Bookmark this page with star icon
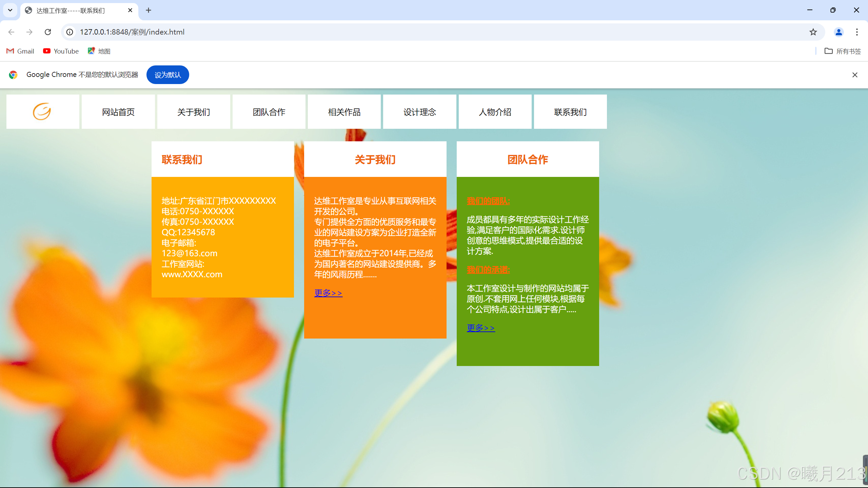868x488 pixels. pyautogui.click(x=813, y=32)
